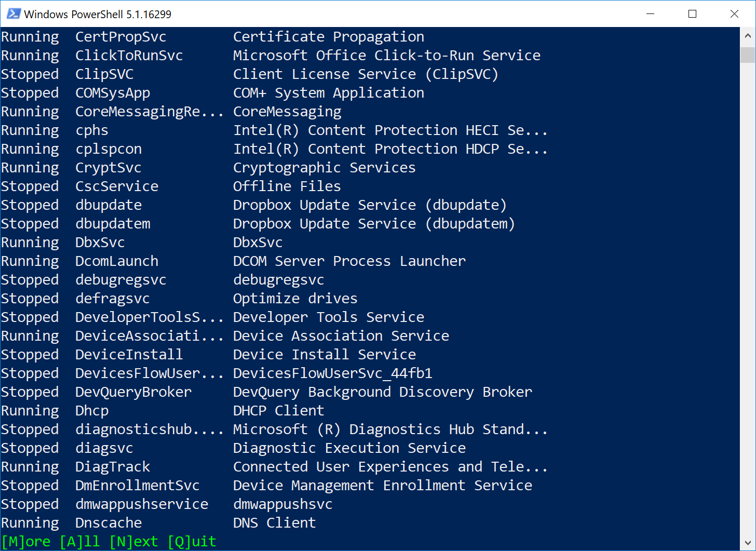Click the DeviceInstall service name

[x=129, y=355]
